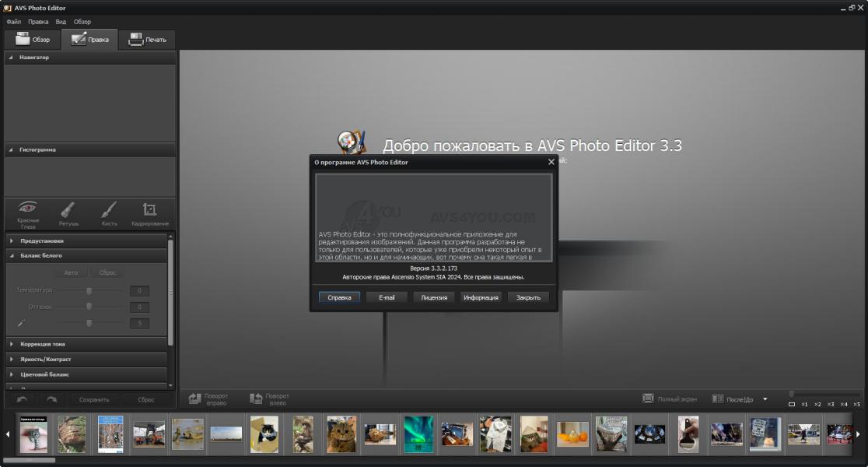Open the Файл menu
The width and height of the screenshot is (868, 467).
(14, 22)
